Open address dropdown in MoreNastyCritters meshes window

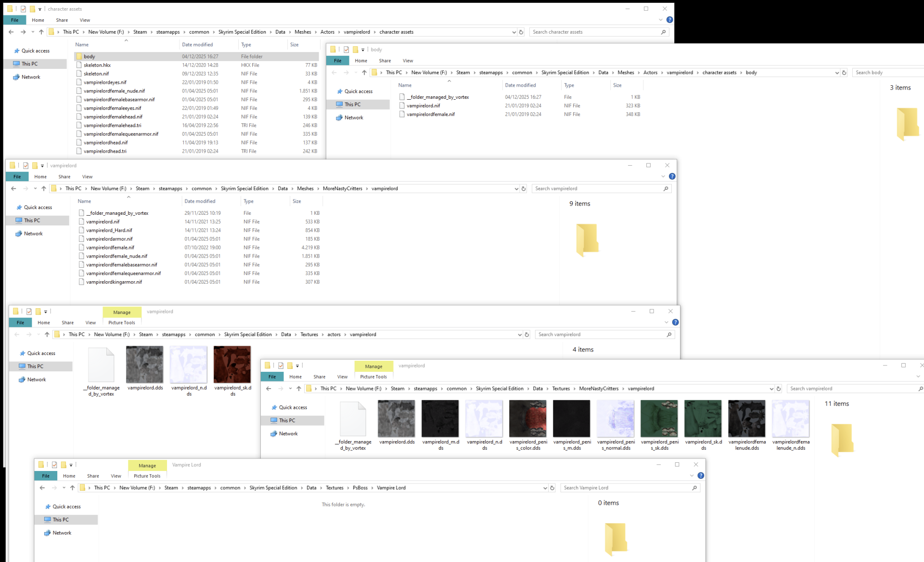(x=516, y=189)
